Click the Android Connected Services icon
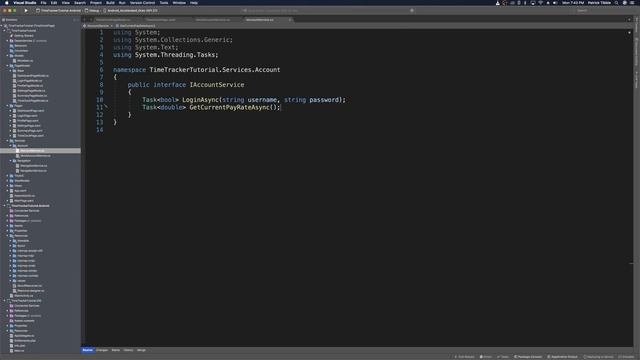Screen dimensions: 640x360 [x=11, y=211]
